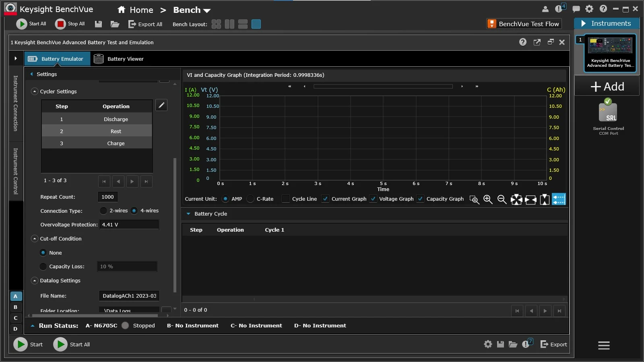
Task: Select AMP current unit
Action: coord(225,199)
